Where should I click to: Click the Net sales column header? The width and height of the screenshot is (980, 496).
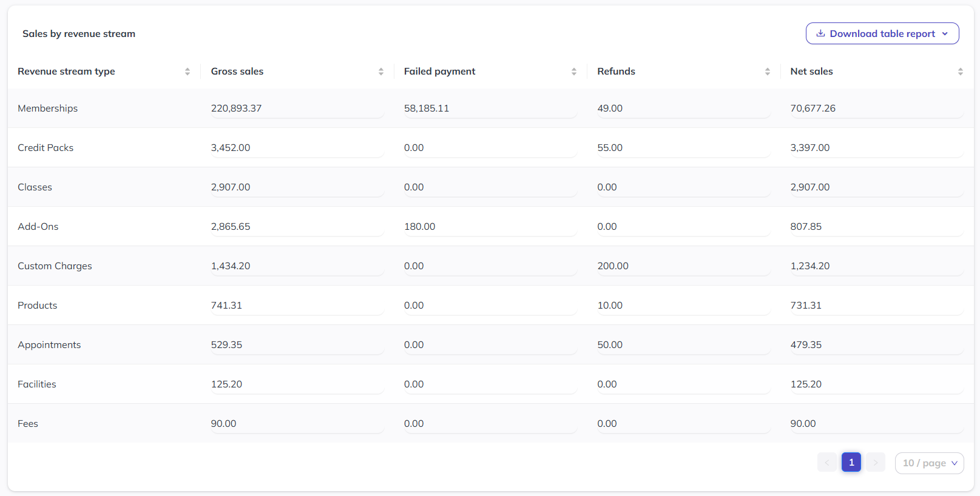tap(877, 72)
